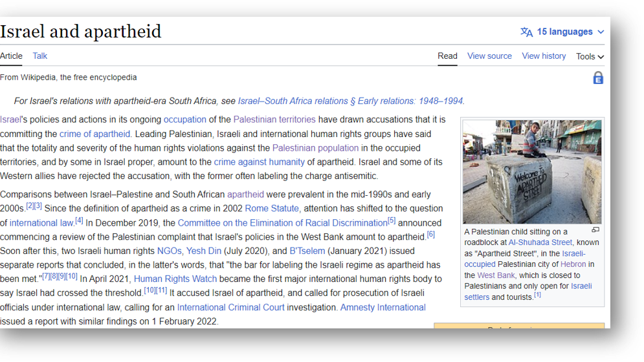The height and width of the screenshot is (362, 644).
Task: Open the International Criminal Court link
Action: [x=230, y=308]
